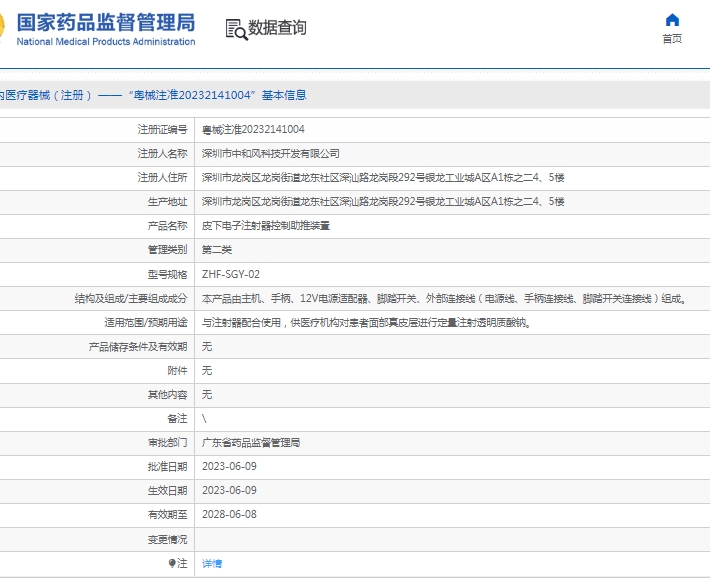
Task: Click the 注册证编号 field label
Action: point(163,129)
